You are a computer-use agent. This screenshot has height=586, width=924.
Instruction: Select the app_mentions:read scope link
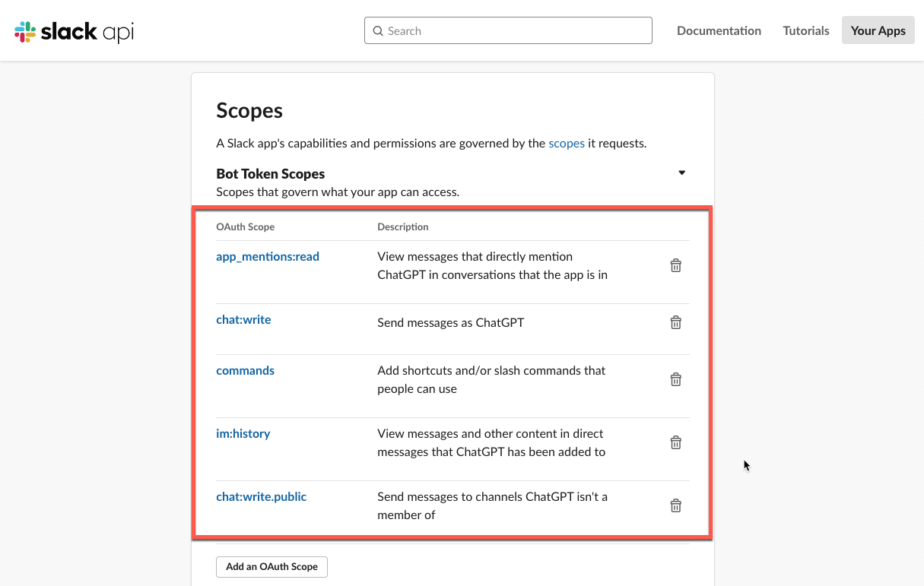[268, 256]
